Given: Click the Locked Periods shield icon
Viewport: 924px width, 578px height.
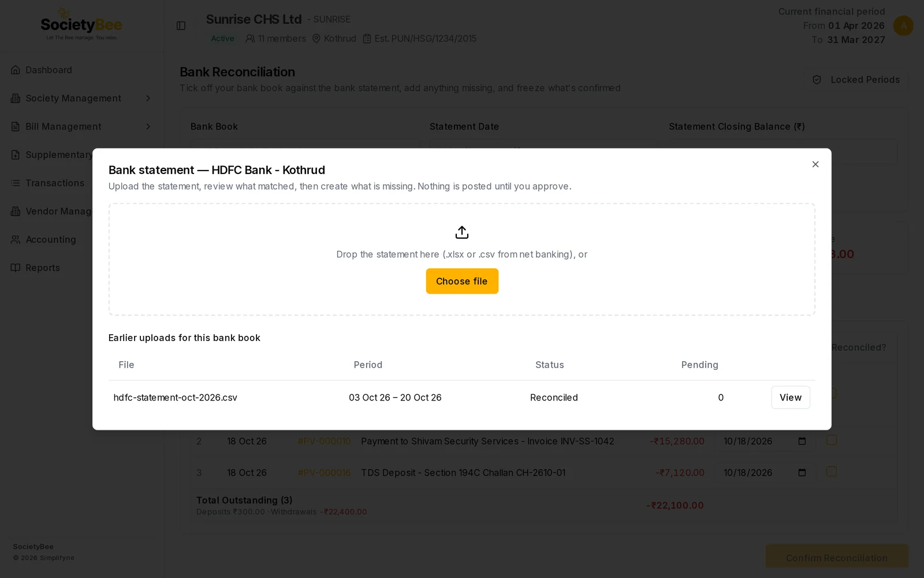Looking at the screenshot, I should pyautogui.click(x=817, y=80).
